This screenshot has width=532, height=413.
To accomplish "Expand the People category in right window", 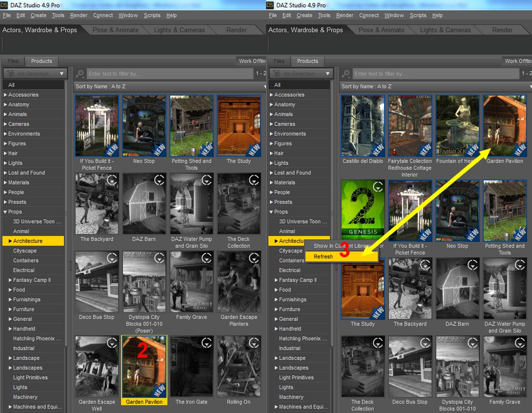I will point(271,192).
